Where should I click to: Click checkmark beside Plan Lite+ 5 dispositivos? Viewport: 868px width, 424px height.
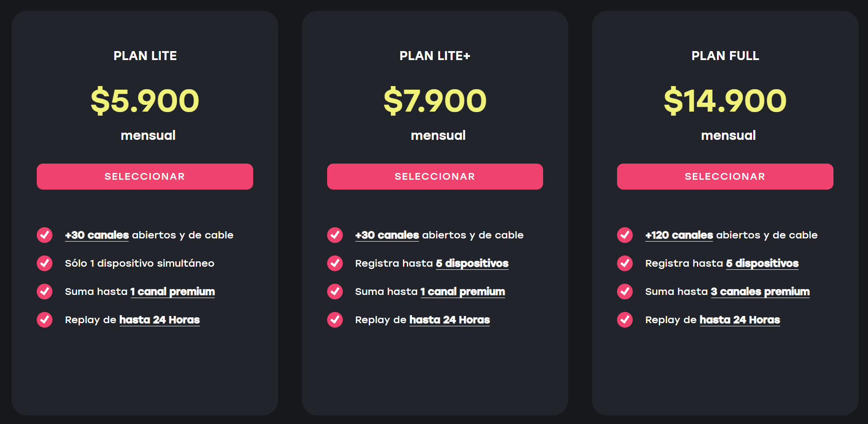point(335,263)
